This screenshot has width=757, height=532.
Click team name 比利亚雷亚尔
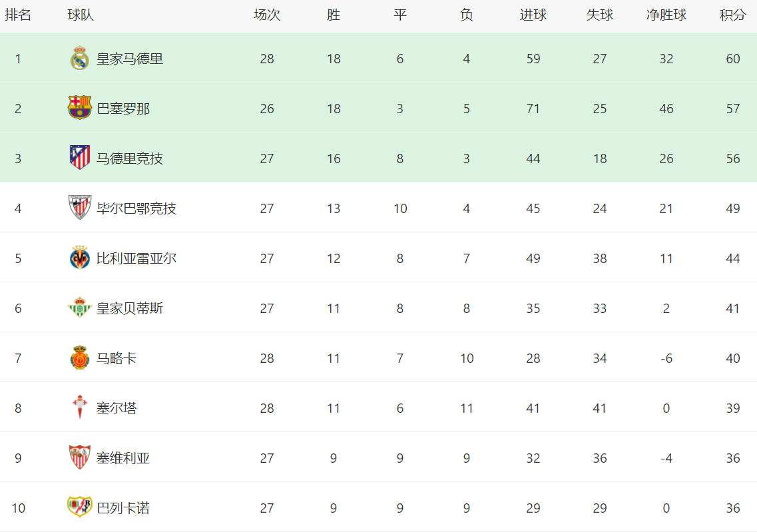coord(136,258)
